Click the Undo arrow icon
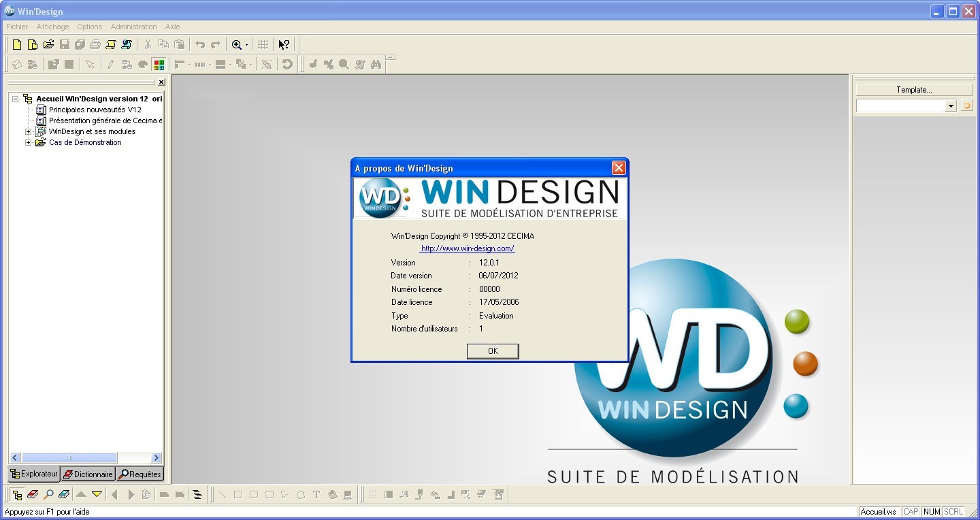The width and height of the screenshot is (980, 520). click(x=200, y=45)
